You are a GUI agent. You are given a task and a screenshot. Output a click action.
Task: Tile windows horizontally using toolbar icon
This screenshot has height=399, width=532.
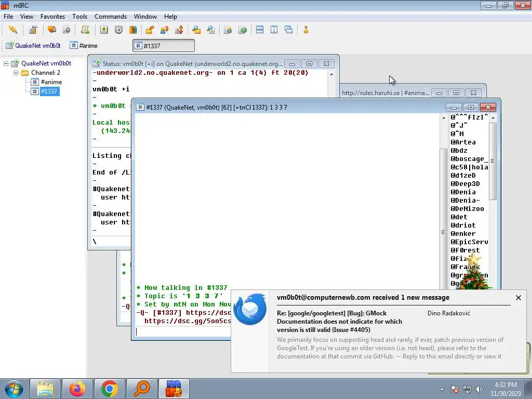[260, 30]
